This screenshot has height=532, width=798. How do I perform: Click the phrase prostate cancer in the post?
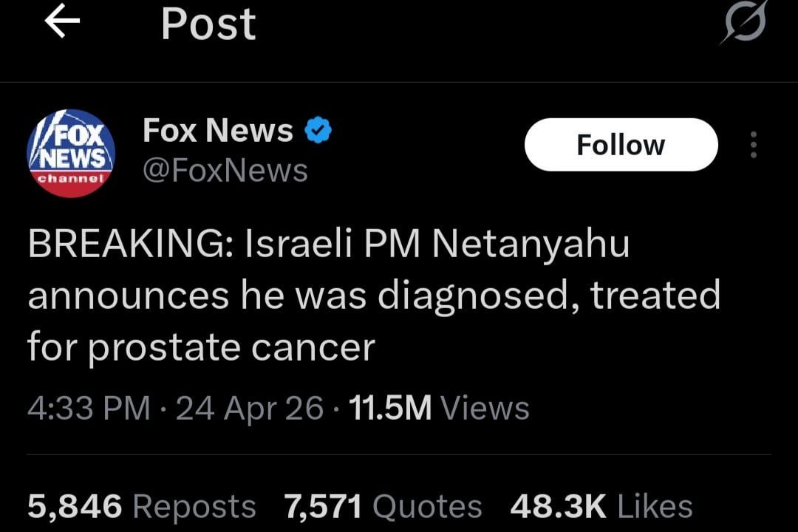232,347
